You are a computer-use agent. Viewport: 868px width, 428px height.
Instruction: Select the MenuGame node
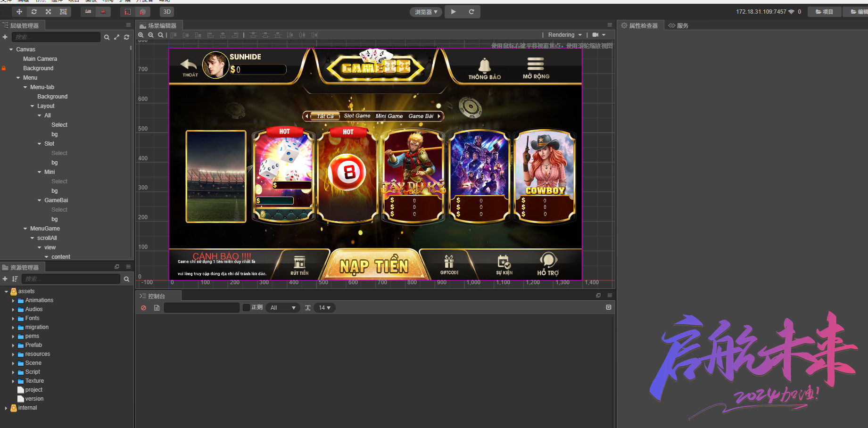pos(45,229)
